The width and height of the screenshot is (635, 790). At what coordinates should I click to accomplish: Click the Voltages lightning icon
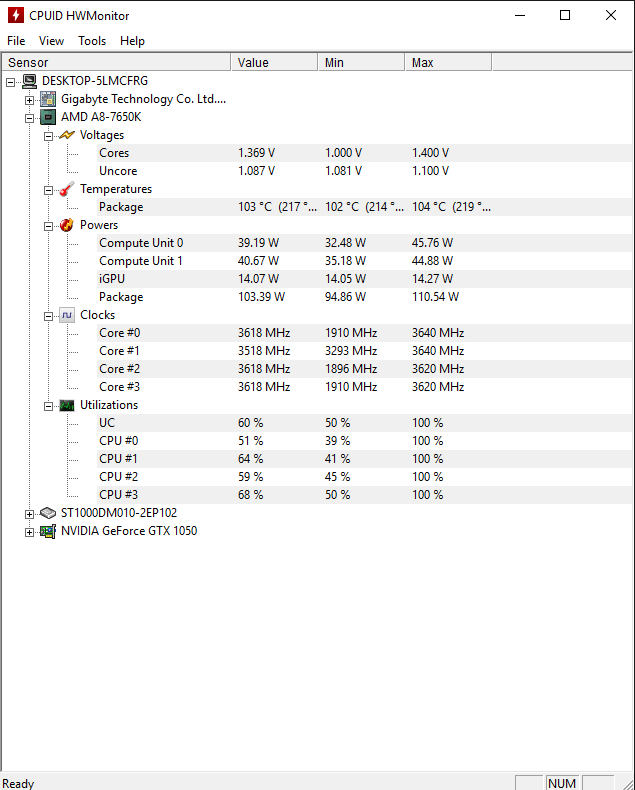(67, 135)
